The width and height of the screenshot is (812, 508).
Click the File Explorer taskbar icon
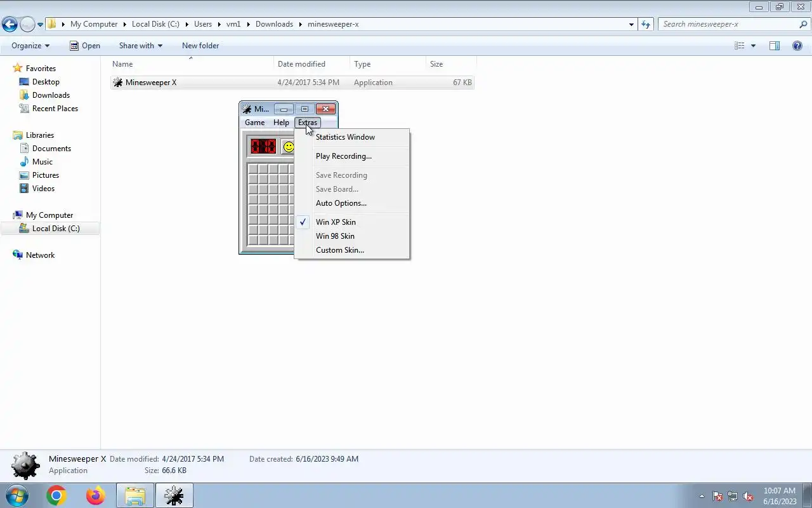click(x=135, y=495)
